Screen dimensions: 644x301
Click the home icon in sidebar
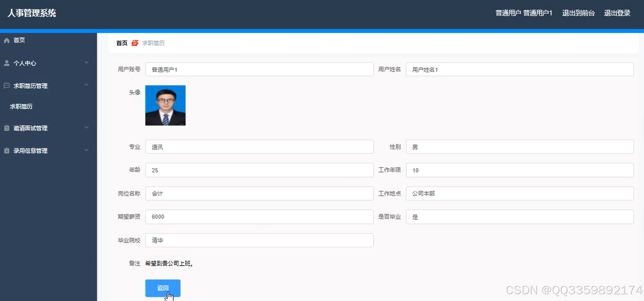point(7,40)
